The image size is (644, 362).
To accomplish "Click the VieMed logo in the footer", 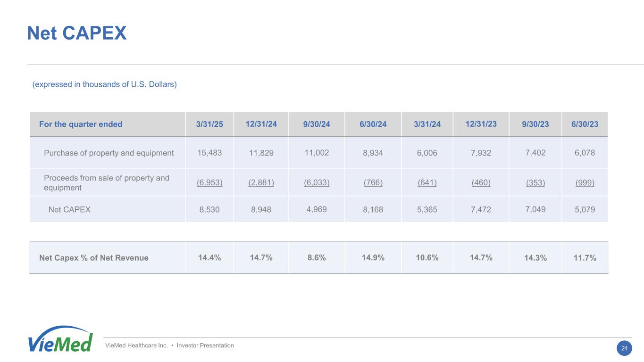I will [60, 339].
